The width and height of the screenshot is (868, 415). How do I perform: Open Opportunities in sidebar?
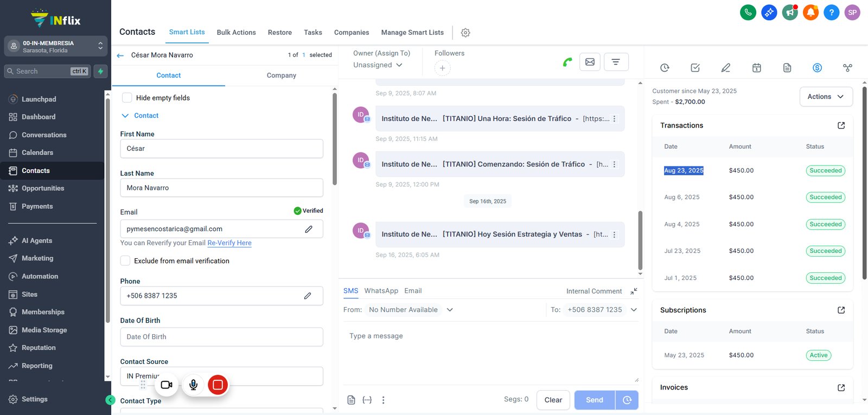[43, 188]
